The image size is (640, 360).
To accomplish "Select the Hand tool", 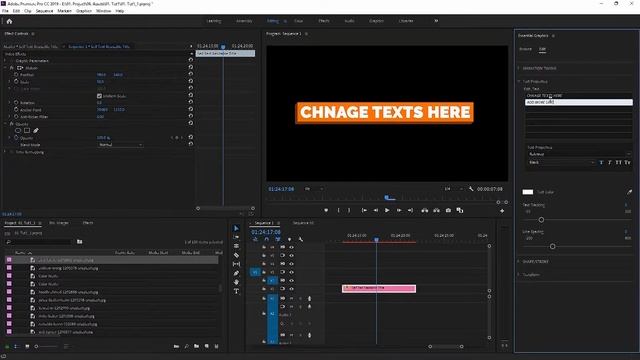I will coord(236,282).
